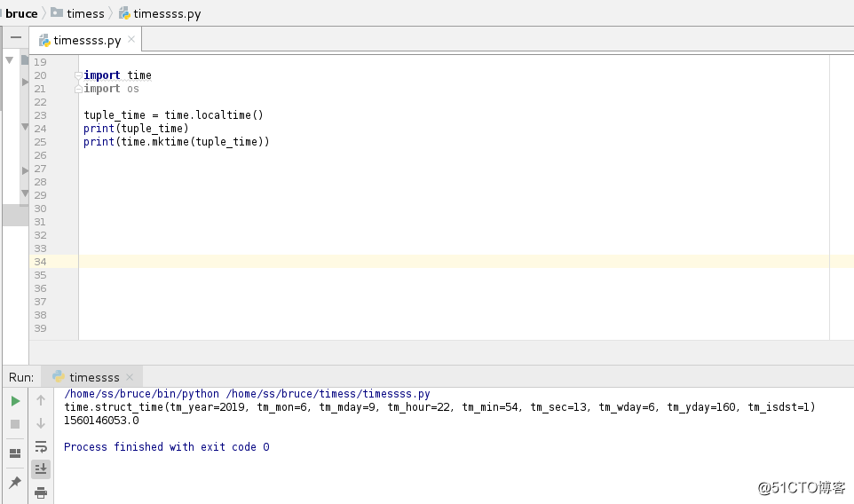Restore layout icon in Run toolbar
Viewport: 854px width, 504px height.
pyautogui.click(x=15, y=453)
